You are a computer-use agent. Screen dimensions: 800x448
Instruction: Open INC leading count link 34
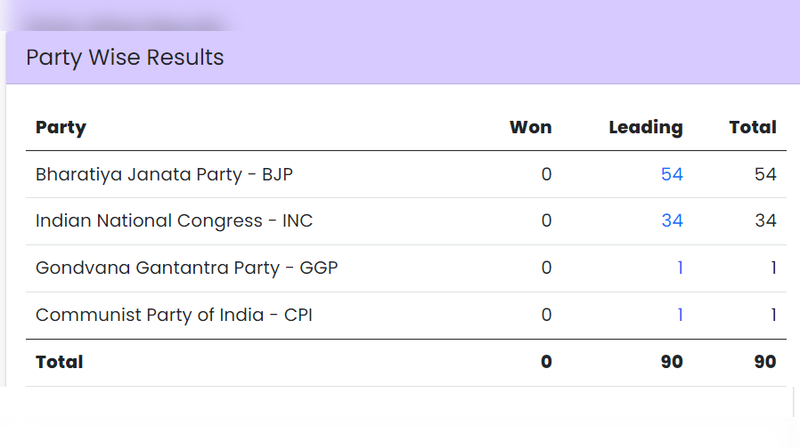(x=672, y=221)
